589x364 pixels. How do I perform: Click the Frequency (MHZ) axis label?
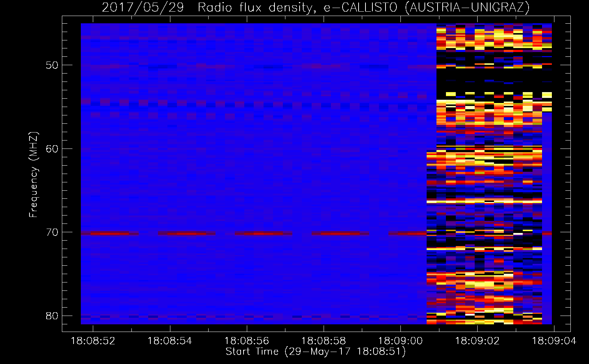[33, 175]
